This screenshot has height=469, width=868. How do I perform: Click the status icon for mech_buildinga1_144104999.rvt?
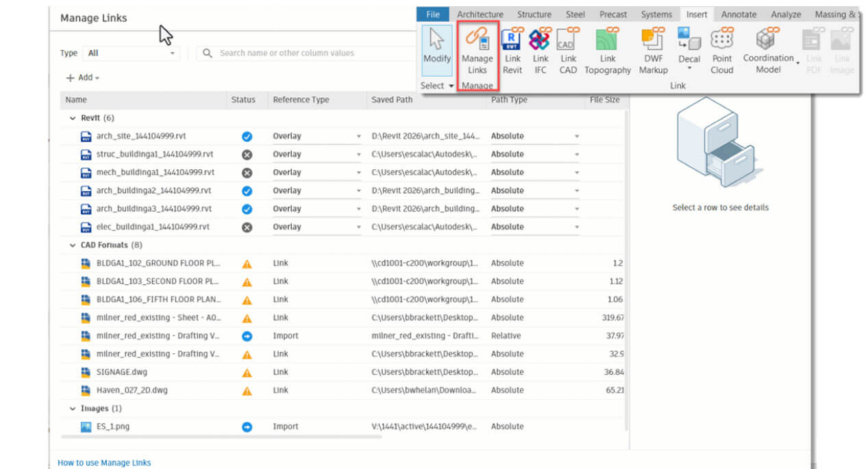pos(247,173)
